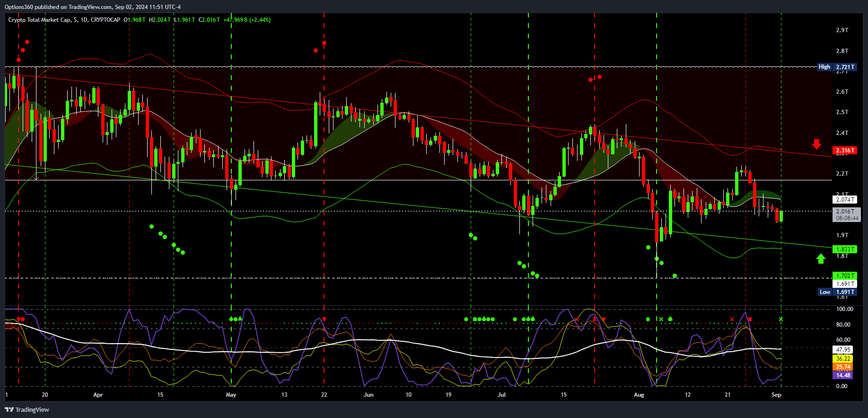Click the purple 14.48 indicator value label
This screenshot has height=418, width=868.
(843, 375)
